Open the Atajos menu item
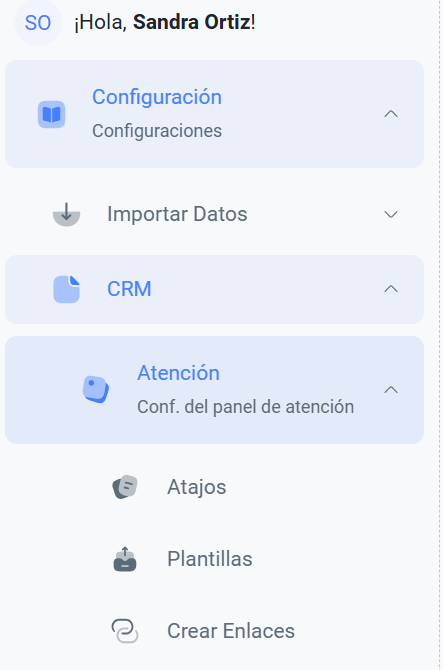 214,487
